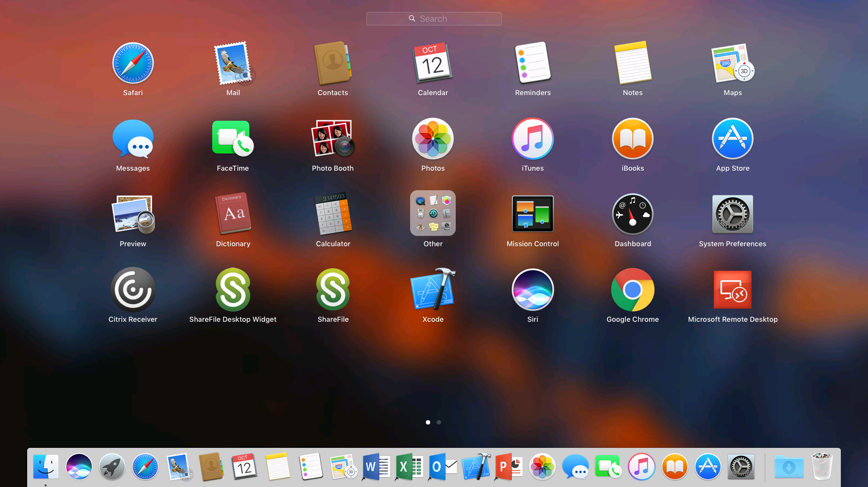Viewport: 868px width, 487px height.
Task: Open the Downloads folder in the Dock
Action: click(789, 467)
